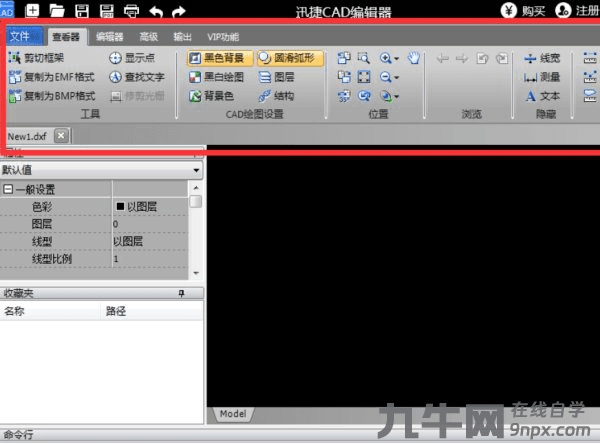Click the 线型 value 以图层
Image resolution: width=600 pixels, height=444 pixels.
click(150, 241)
